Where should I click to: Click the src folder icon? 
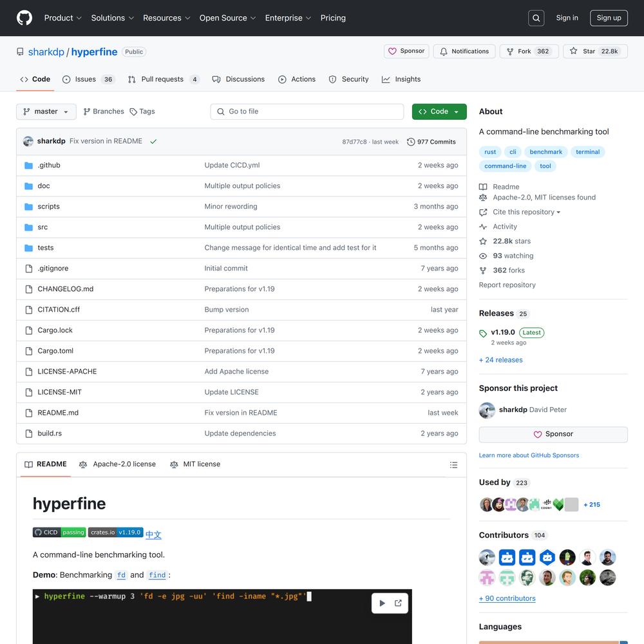click(x=28, y=227)
